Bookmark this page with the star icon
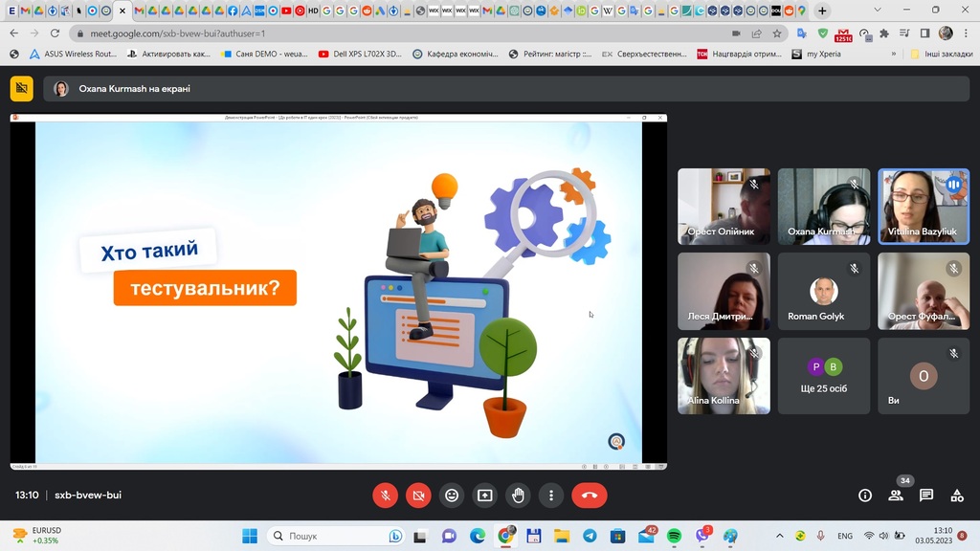Image resolution: width=980 pixels, height=551 pixels. coord(777,33)
